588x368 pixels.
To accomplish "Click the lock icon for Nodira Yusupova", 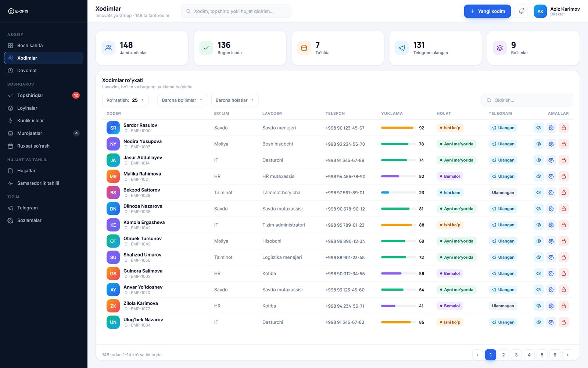I will pyautogui.click(x=563, y=144).
